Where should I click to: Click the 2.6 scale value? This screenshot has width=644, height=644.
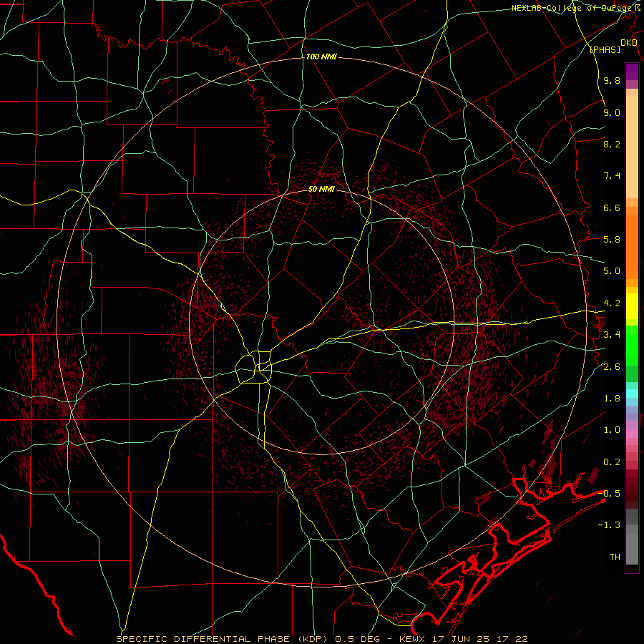[x=612, y=367]
